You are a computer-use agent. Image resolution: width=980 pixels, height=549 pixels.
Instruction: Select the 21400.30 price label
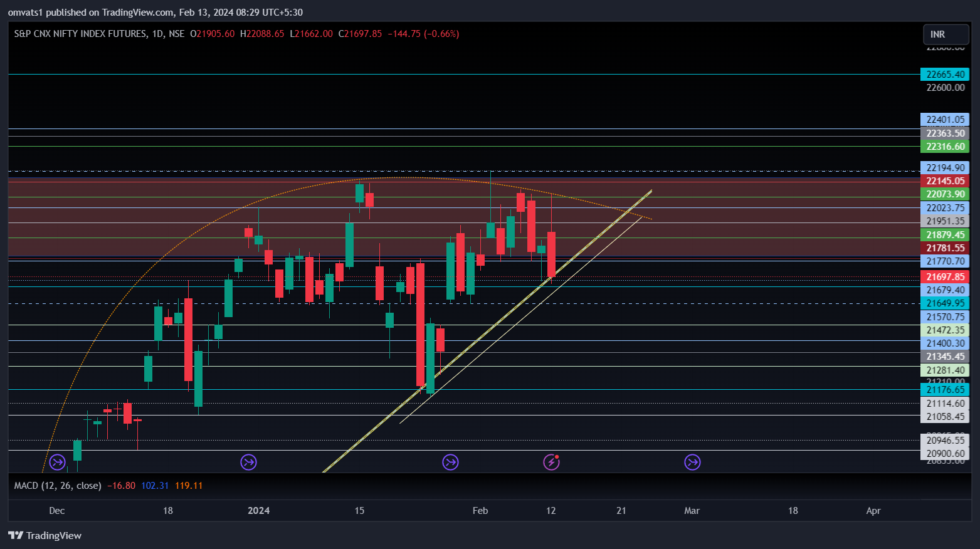pos(944,343)
